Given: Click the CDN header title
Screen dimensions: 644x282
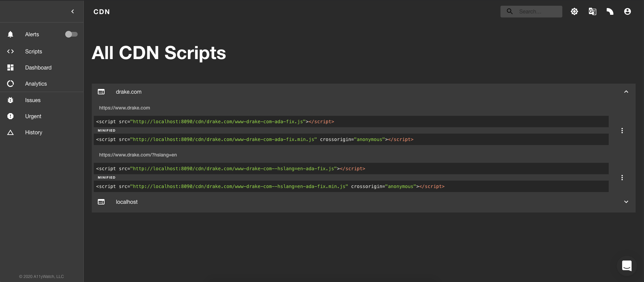Looking at the screenshot, I should click(x=102, y=12).
